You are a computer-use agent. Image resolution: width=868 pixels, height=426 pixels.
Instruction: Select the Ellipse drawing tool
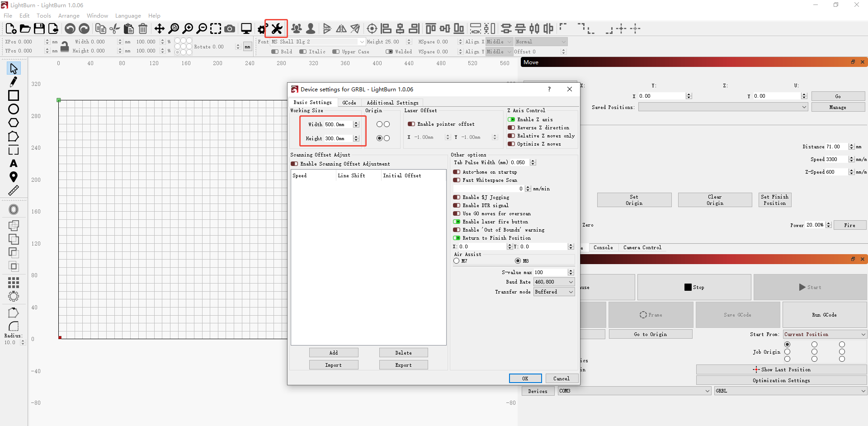14,109
